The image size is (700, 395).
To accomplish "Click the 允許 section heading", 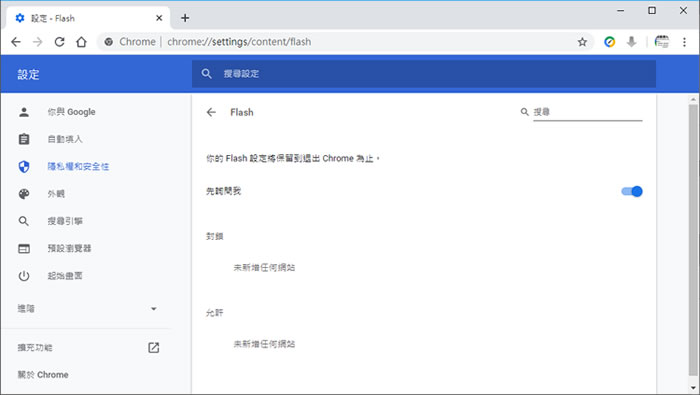I will [x=215, y=313].
